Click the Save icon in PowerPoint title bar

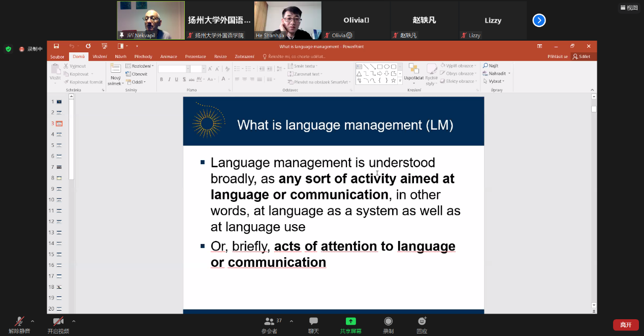56,46
